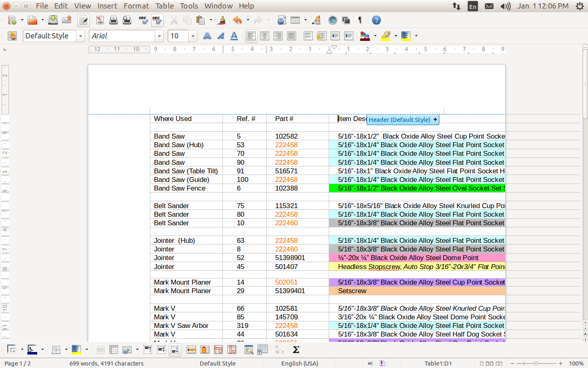Screen dimensions: 588x368
Task: Click word count in status bar
Action: click(x=107, y=363)
